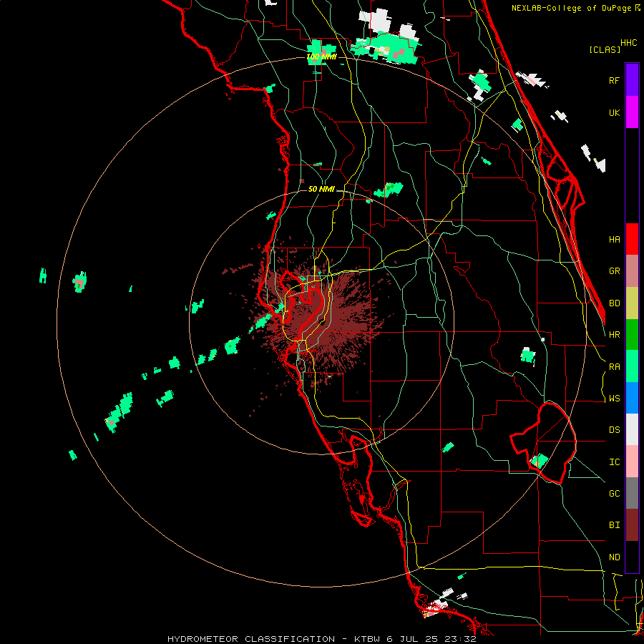Click the NEXLAB-College of DuPage title text
Screen dimensions: 644x644
tap(572, 8)
